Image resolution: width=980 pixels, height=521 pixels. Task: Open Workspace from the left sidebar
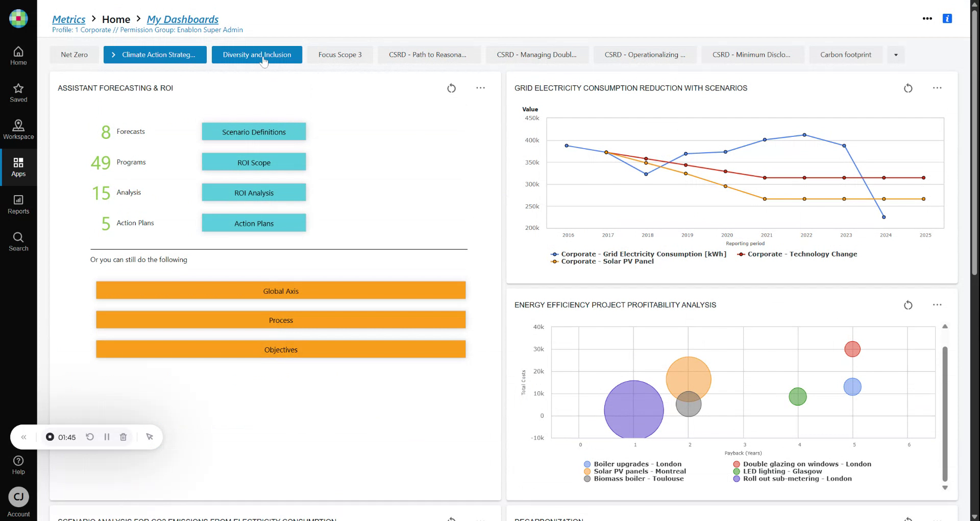coord(18,130)
